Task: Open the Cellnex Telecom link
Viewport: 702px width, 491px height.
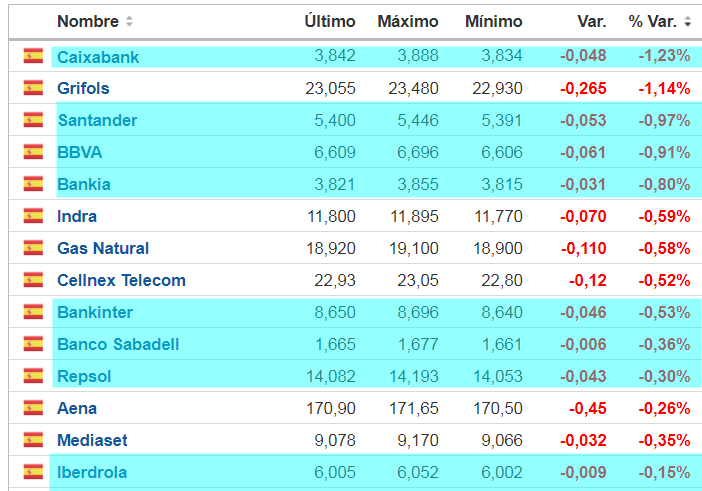Action: click(x=121, y=280)
